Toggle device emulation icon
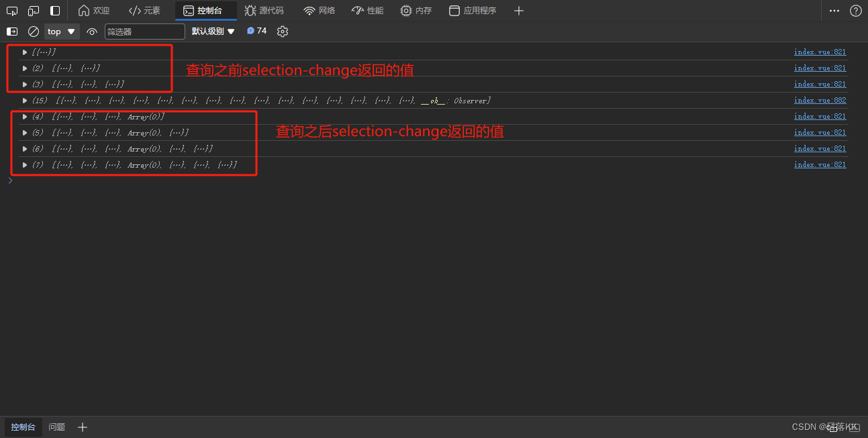Screen dimensions: 868x438 click(x=34, y=11)
